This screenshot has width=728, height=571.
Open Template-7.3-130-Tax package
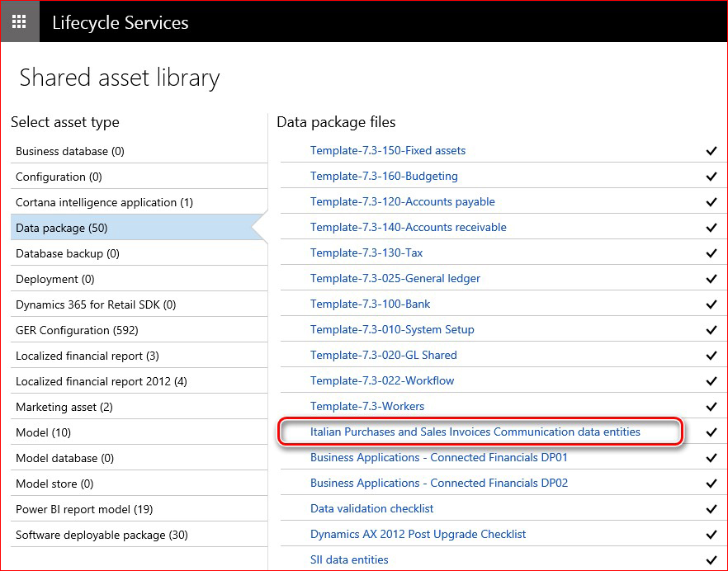coord(366,252)
